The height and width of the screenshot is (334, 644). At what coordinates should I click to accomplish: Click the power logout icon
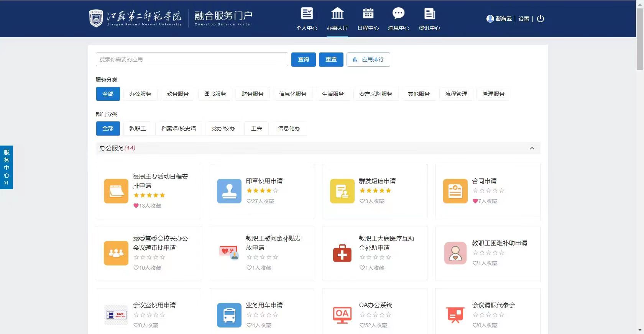click(540, 19)
